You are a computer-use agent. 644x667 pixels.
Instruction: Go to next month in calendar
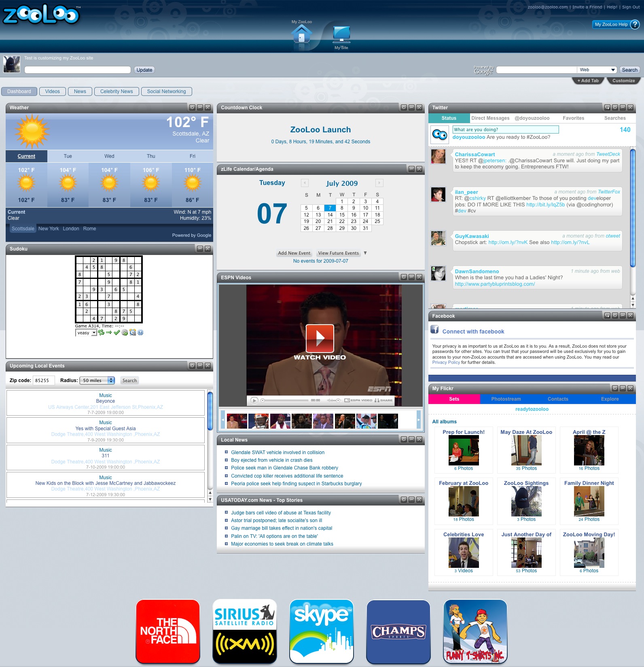click(x=379, y=183)
